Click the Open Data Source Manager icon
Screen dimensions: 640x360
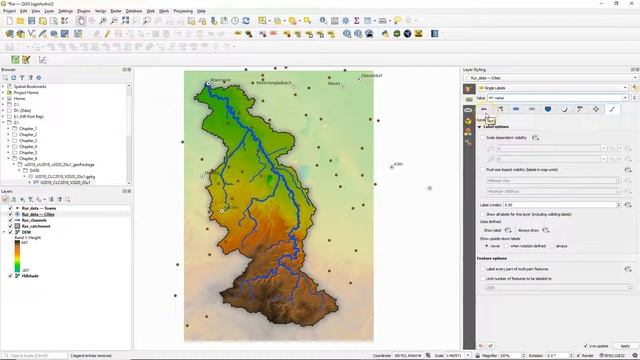tap(9, 34)
